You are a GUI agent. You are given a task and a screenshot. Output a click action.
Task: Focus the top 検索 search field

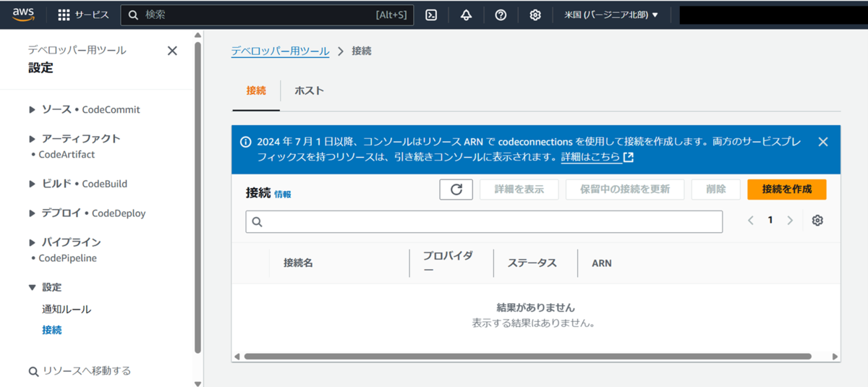267,14
